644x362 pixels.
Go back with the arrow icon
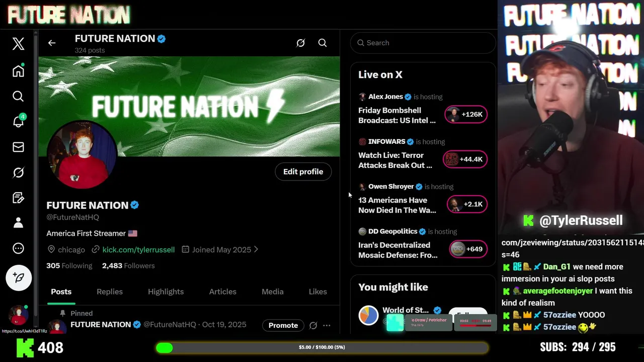(x=52, y=43)
